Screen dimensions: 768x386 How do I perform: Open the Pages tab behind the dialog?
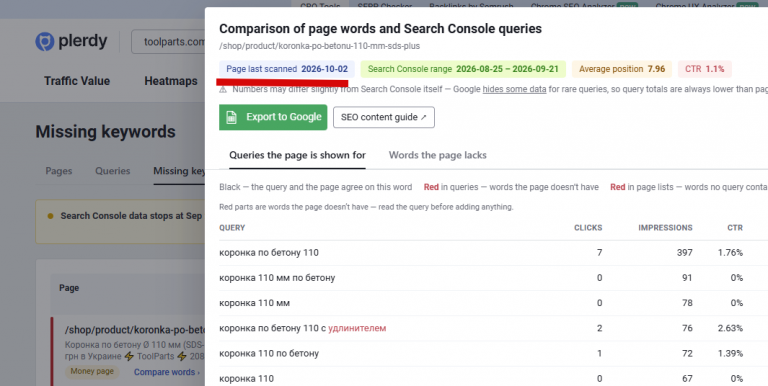(x=59, y=171)
